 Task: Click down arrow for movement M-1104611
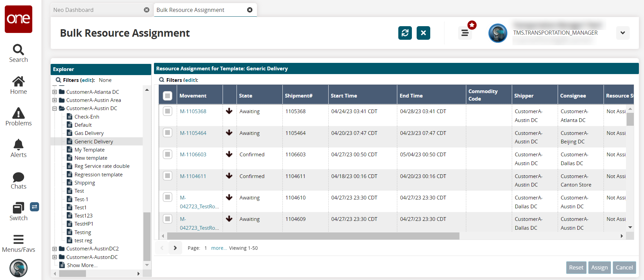click(x=229, y=176)
